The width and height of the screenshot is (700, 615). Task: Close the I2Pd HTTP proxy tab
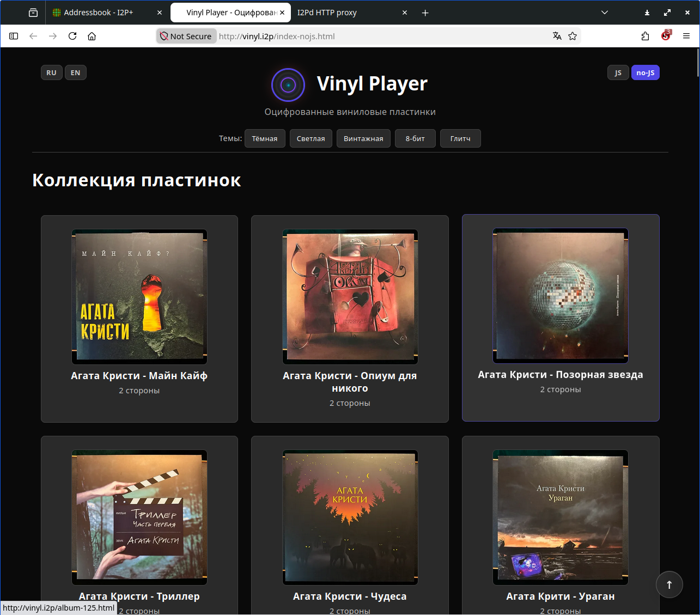[x=405, y=13]
